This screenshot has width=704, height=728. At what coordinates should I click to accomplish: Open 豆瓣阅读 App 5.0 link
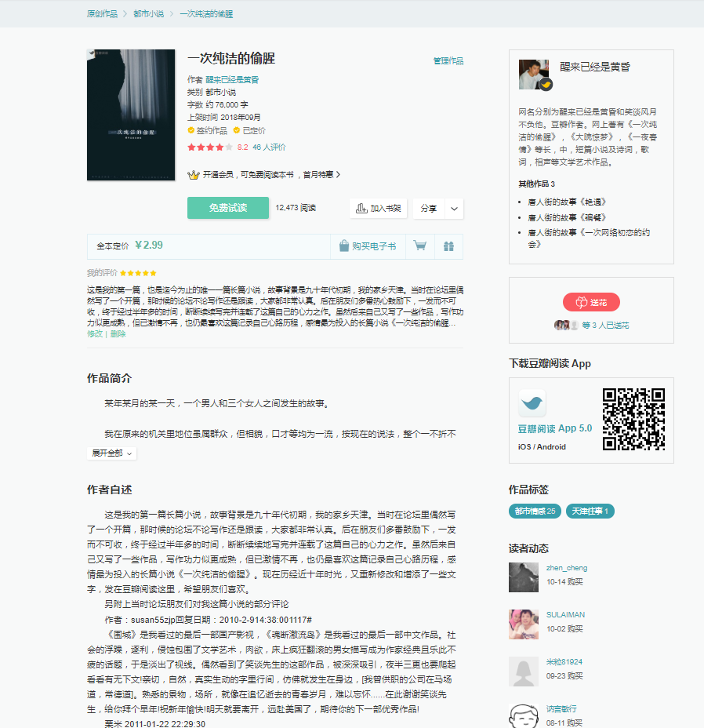555,428
